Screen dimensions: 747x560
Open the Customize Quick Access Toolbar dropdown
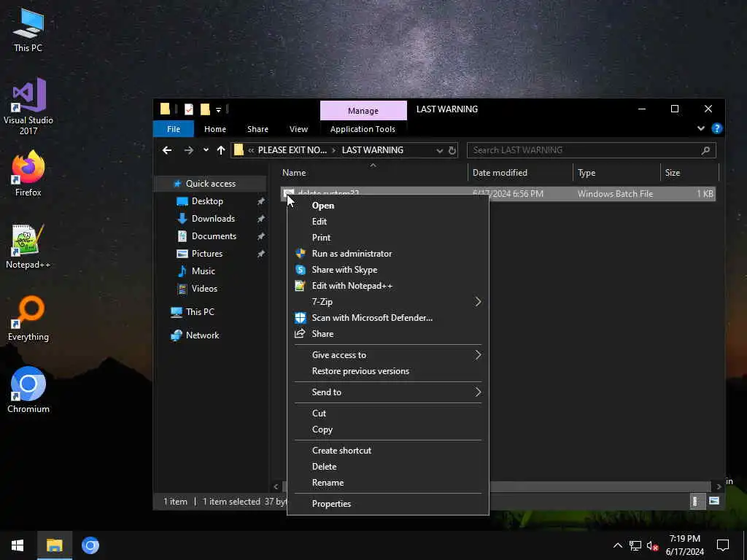(x=218, y=110)
